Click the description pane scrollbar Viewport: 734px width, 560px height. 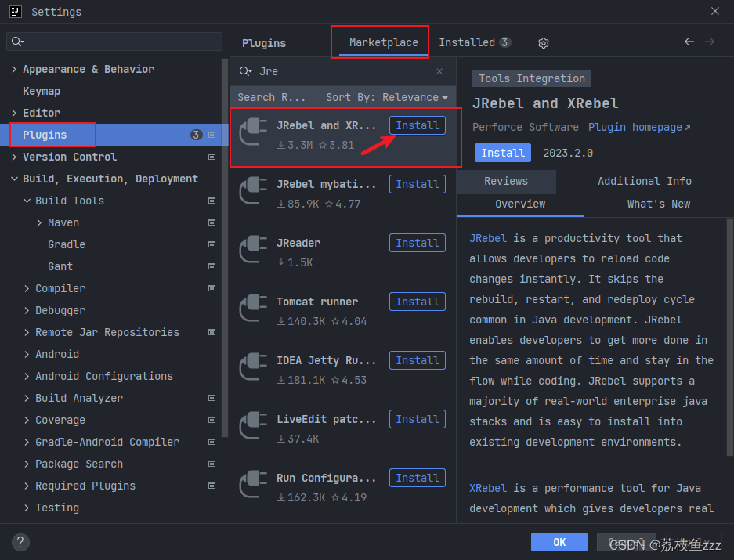pyautogui.click(x=730, y=336)
